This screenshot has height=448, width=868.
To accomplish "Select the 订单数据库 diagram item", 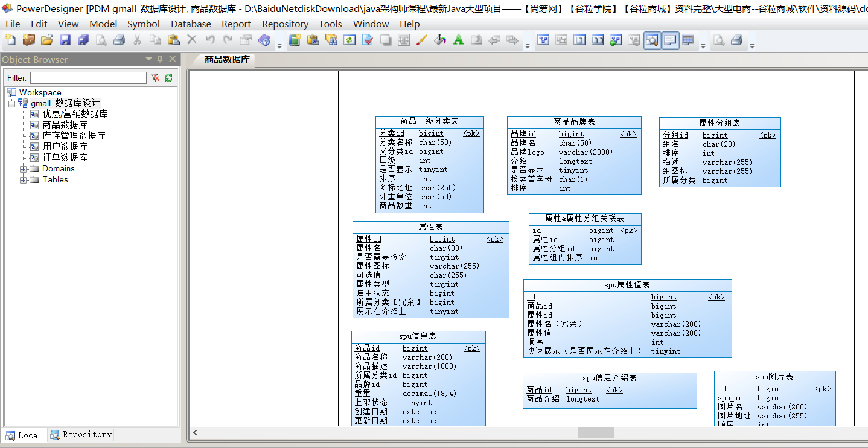I will point(65,158).
